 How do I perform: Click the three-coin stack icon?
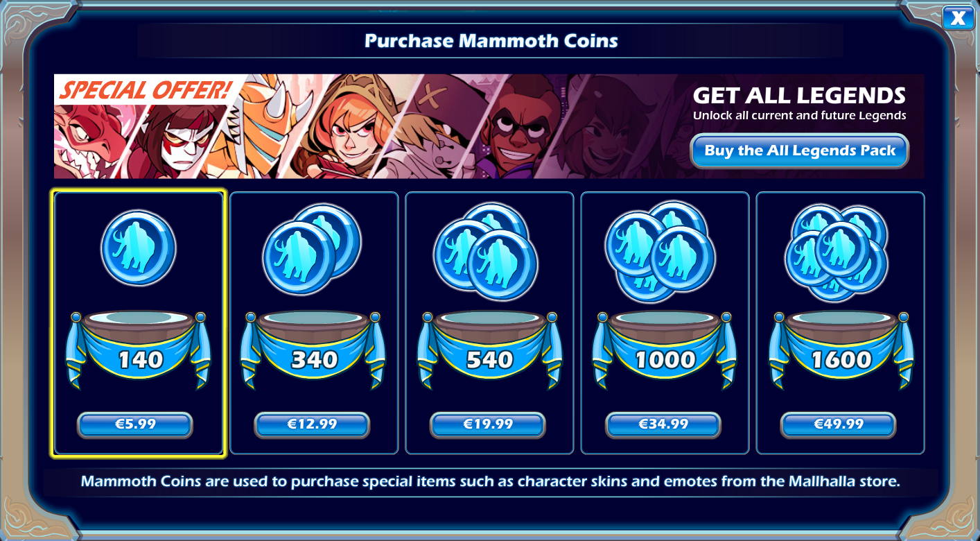click(x=486, y=251)
